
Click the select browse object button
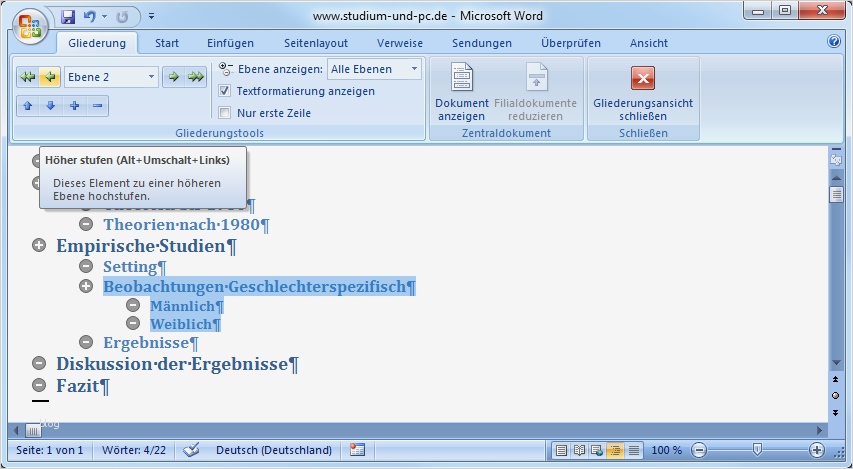(x=836, y=396)
